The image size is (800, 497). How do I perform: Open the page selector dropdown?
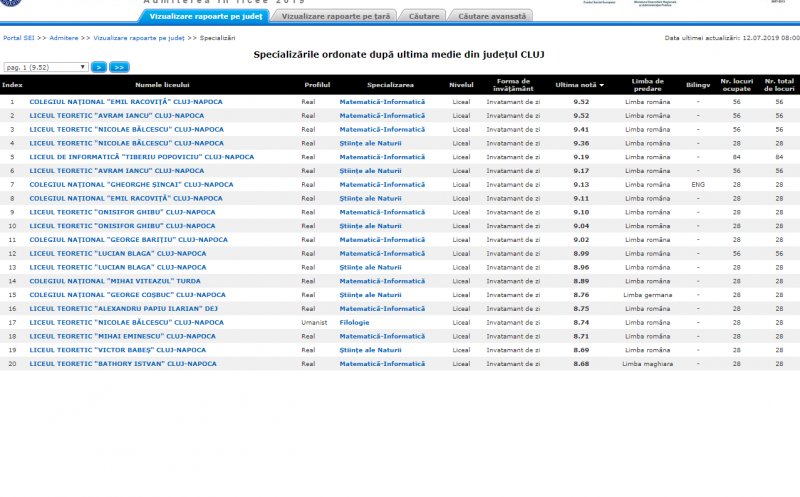coord(45,67)
